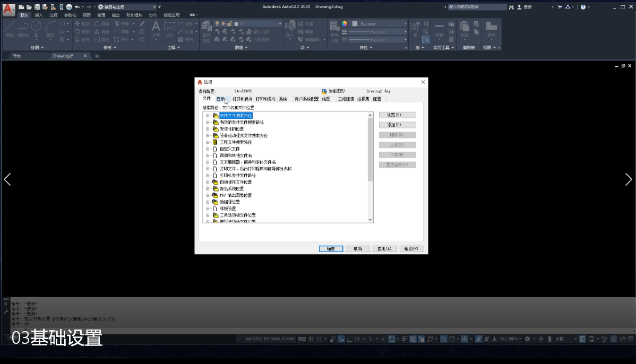Toggle model space (模型) button in status bar
The height and width of the screenshot is (364, 636).
[302, 339]
